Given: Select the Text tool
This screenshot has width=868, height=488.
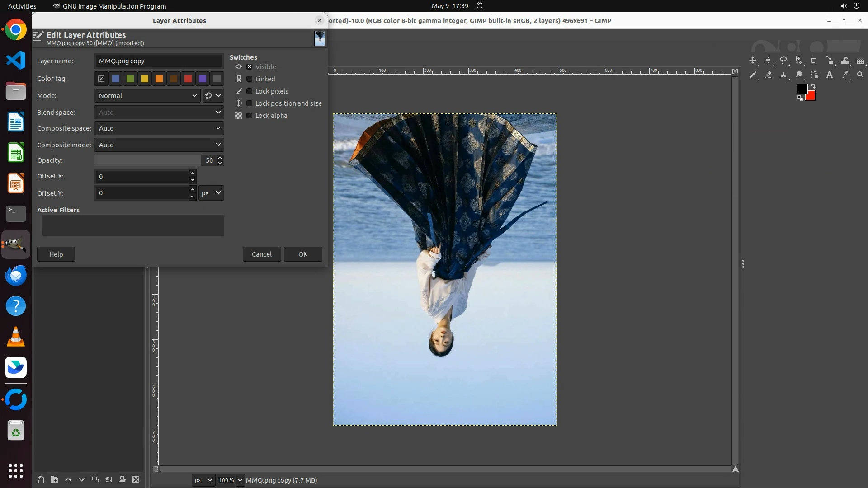Looking at the screenshot, I should point(830,75).
